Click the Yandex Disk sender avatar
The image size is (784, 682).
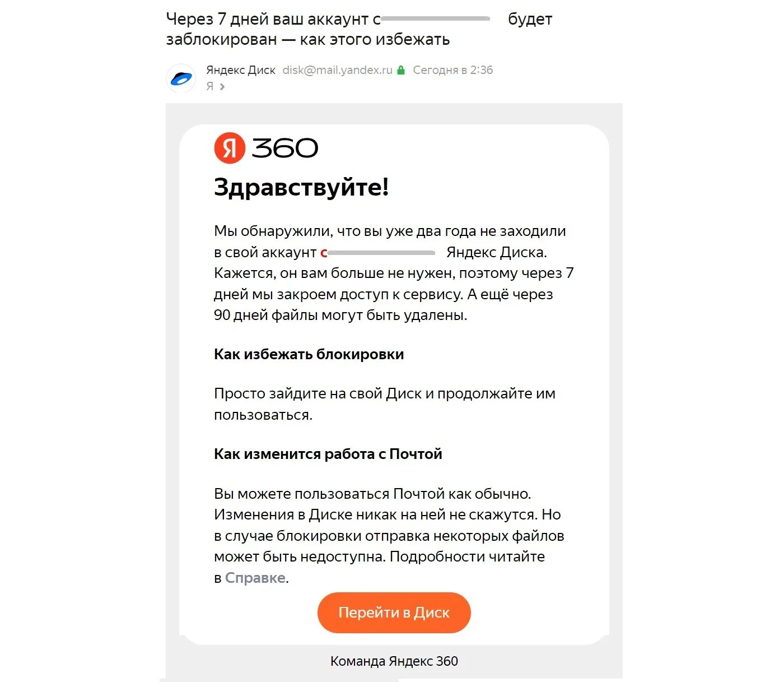coord(181,78)
